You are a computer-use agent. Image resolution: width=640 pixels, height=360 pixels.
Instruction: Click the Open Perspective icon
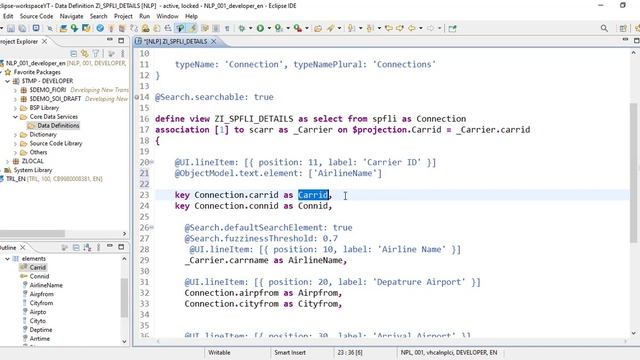click(x=623, y=28)
